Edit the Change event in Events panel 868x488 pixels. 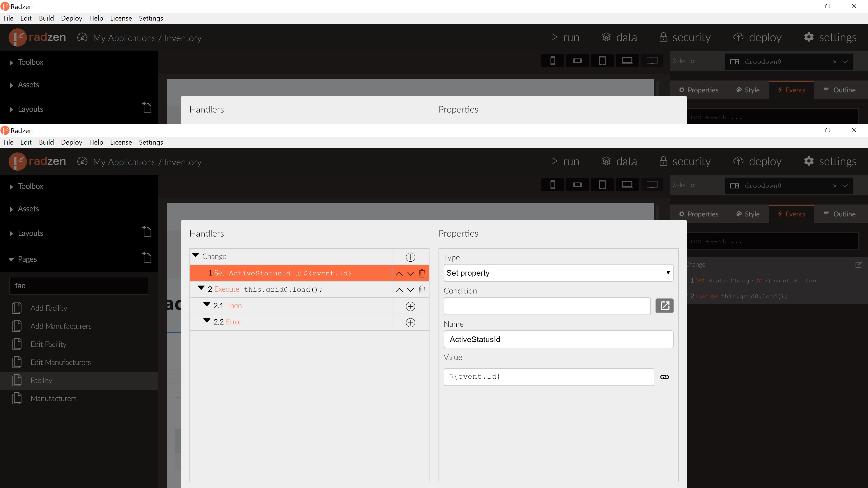click(x=859, y=265)
